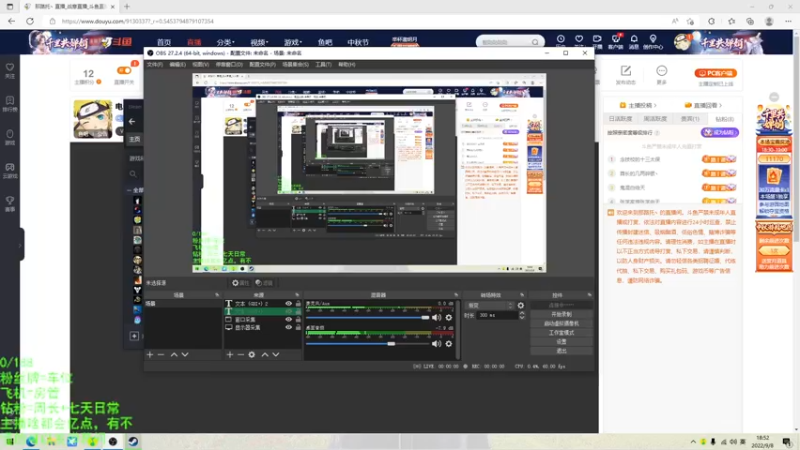Open OBS 编辑 menu
This screenshot has height=450, width=800.
click(177, 65)
